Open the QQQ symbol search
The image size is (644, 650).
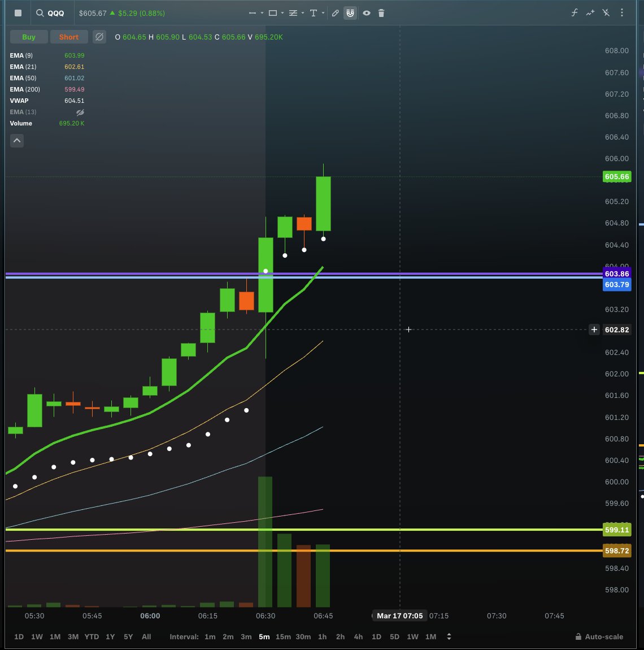[x=50, y=13]
